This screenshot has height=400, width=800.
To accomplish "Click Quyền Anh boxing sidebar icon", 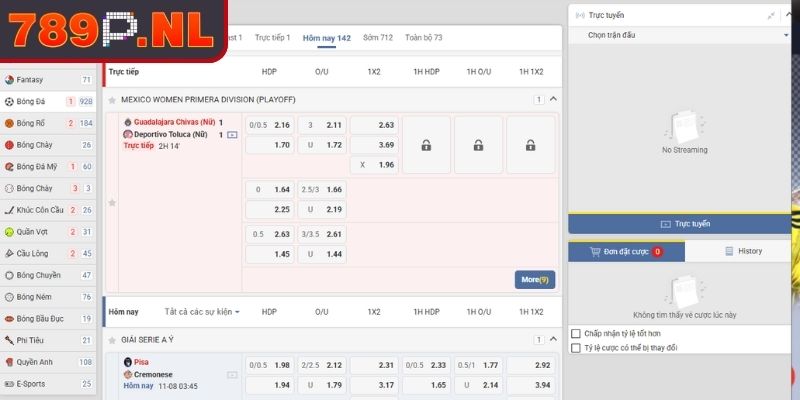I will click(x=9, y=362).
